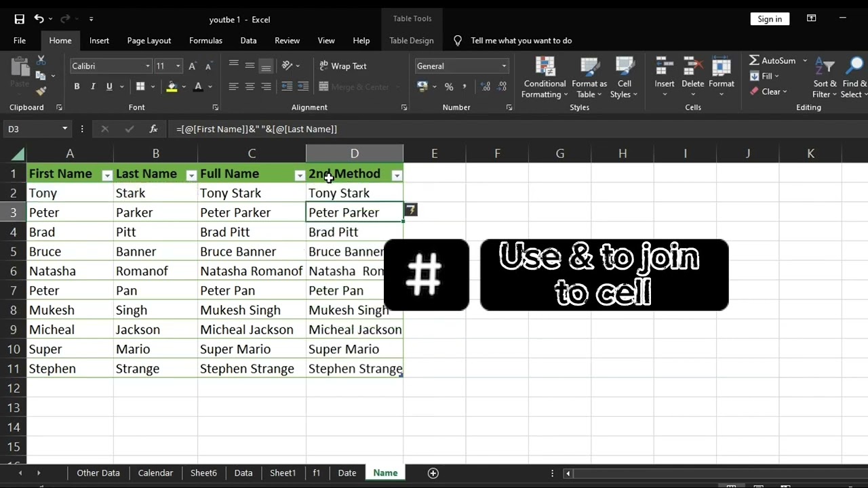The width and height of the screenshot is (868, 488).
Task: Toggle Bold formatting
Action: (x=77, y=87)
